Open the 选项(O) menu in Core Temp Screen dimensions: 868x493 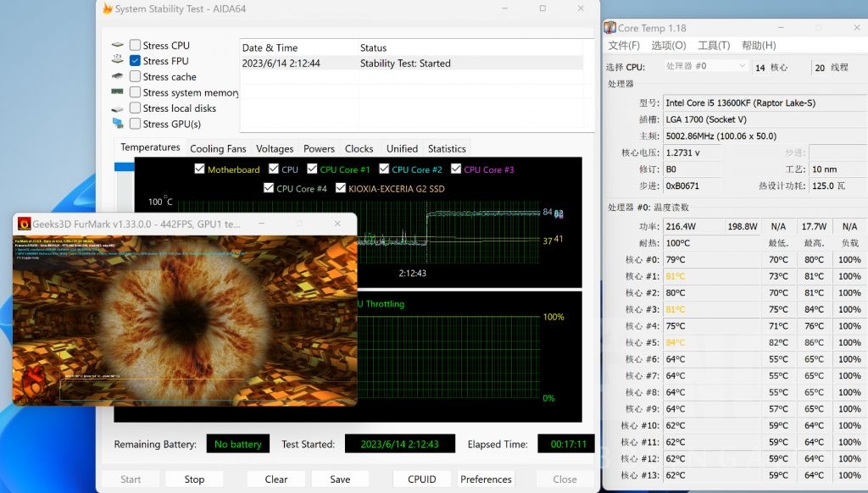point(668,46)
